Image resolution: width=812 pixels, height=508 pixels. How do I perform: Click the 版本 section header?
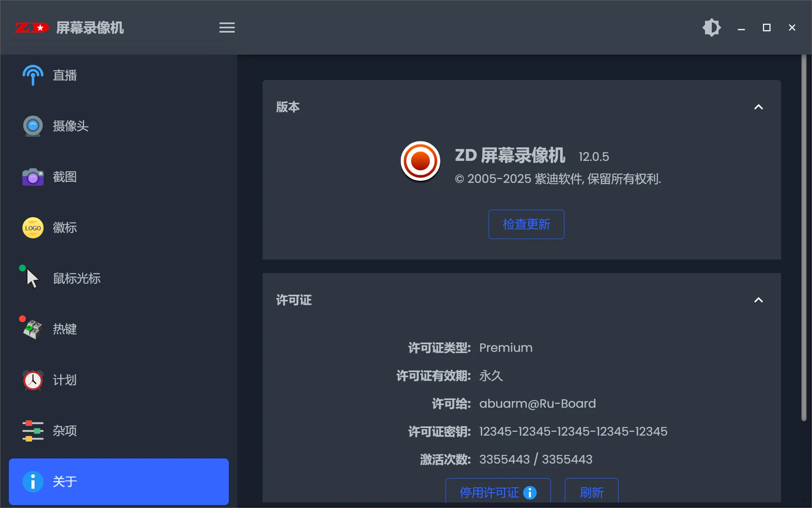tap(288, 107)
